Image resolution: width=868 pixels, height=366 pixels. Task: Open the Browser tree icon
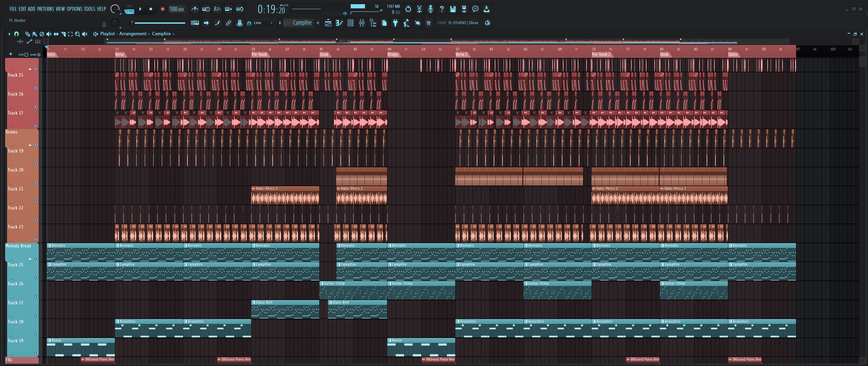(x=373, y=23)
